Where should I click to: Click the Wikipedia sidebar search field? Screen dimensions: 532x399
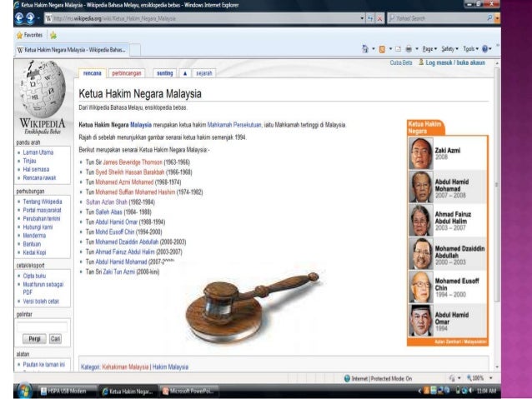coord(42,327)
